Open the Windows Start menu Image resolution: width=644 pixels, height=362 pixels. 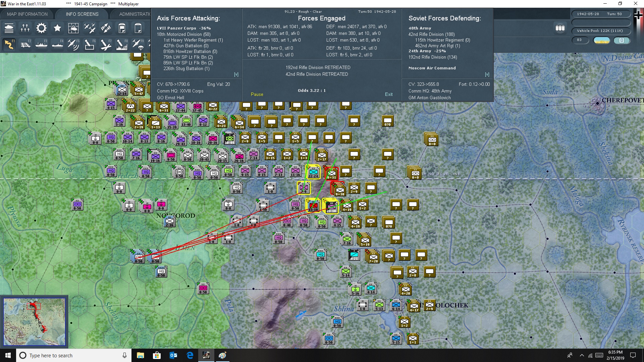click(x=8, y=355)
